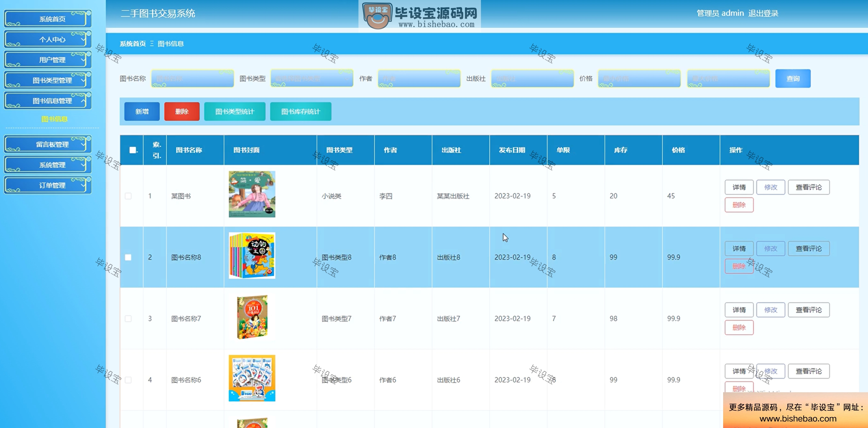Screen dimensions: 868x428
Task: Click 详情 for 某图书
Action: pyautogui.click(x=739, y=187)
